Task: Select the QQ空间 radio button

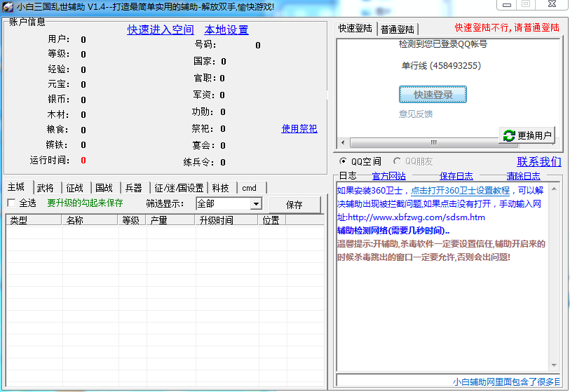Action: [343, 162]
